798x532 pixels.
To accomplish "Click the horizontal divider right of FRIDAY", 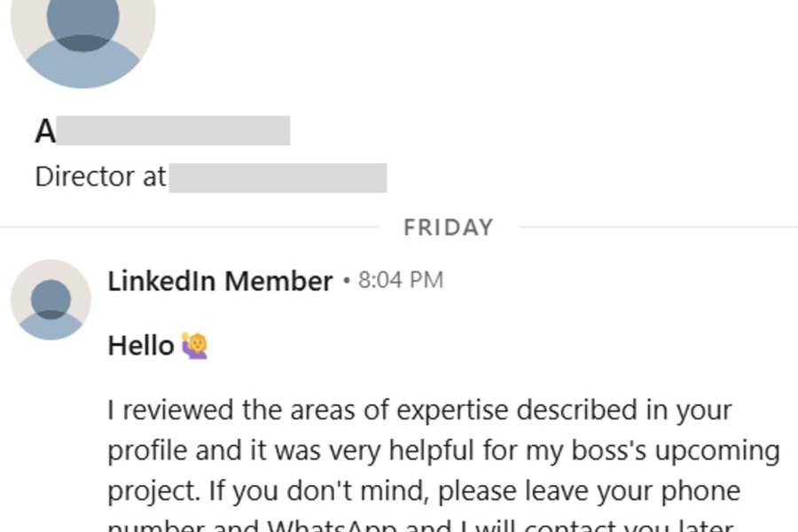I will point(656,227).
